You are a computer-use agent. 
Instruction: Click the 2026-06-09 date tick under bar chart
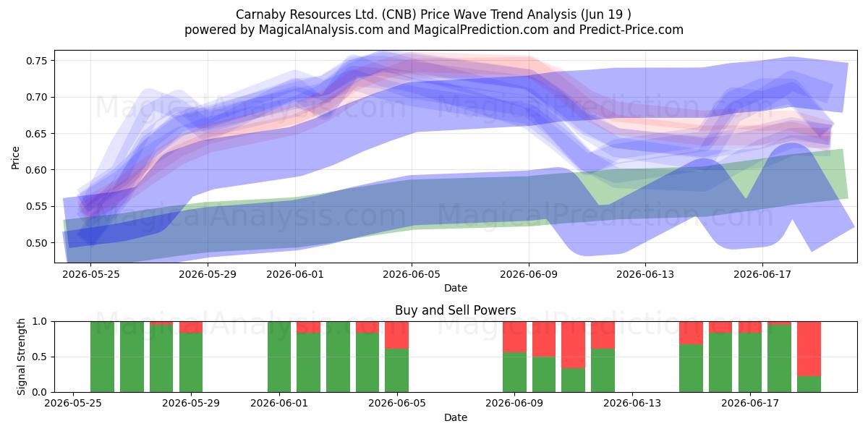coord(514,404)
